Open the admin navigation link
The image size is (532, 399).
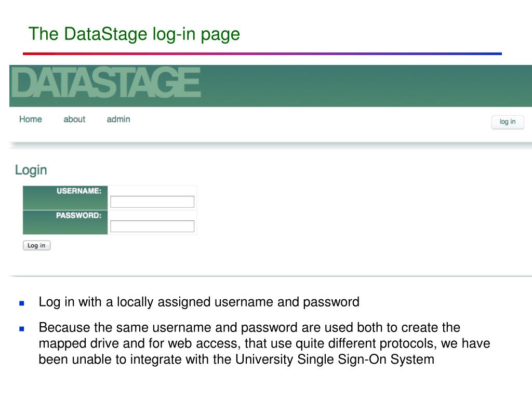(118, 119)
